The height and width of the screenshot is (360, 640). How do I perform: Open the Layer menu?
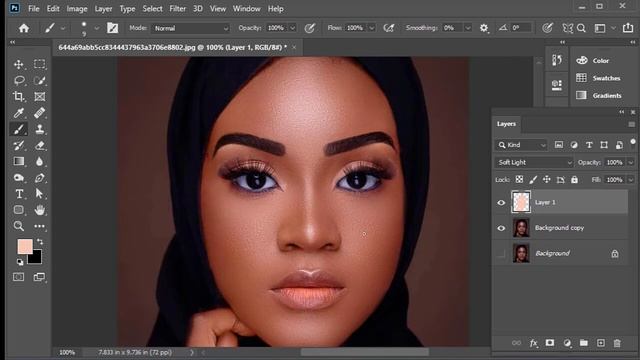point(103,9)
